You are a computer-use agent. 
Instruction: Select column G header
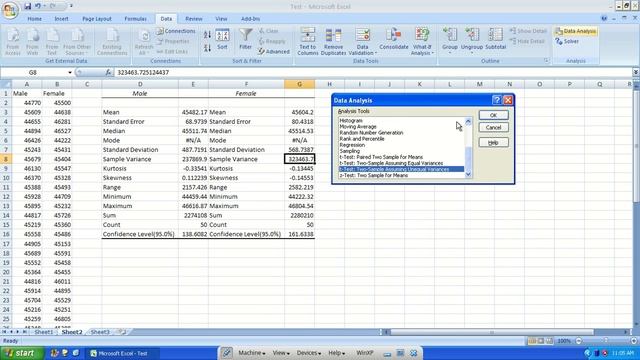[300, 84]
